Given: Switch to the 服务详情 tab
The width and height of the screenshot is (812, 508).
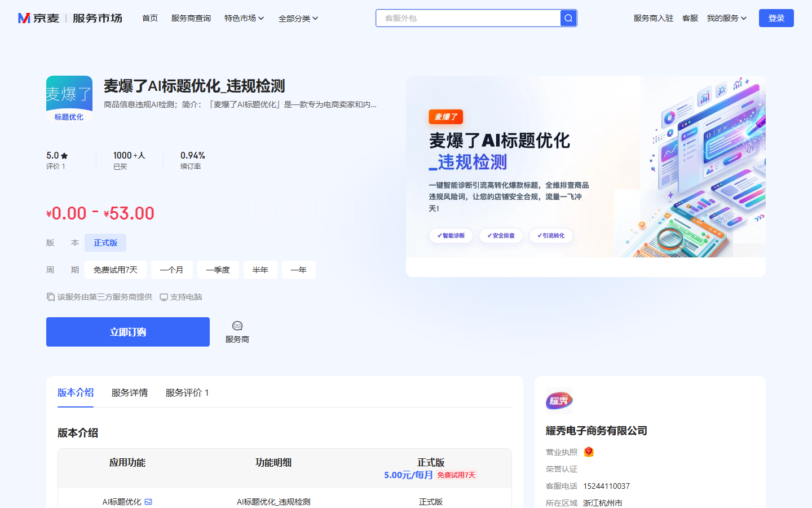Looking at the screenshot, I should pos(130,392).
